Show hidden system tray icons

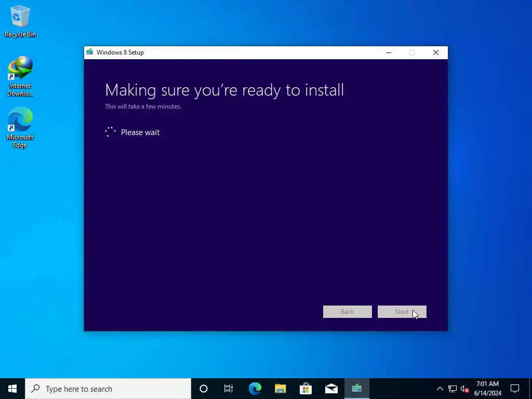click(440, 389)
